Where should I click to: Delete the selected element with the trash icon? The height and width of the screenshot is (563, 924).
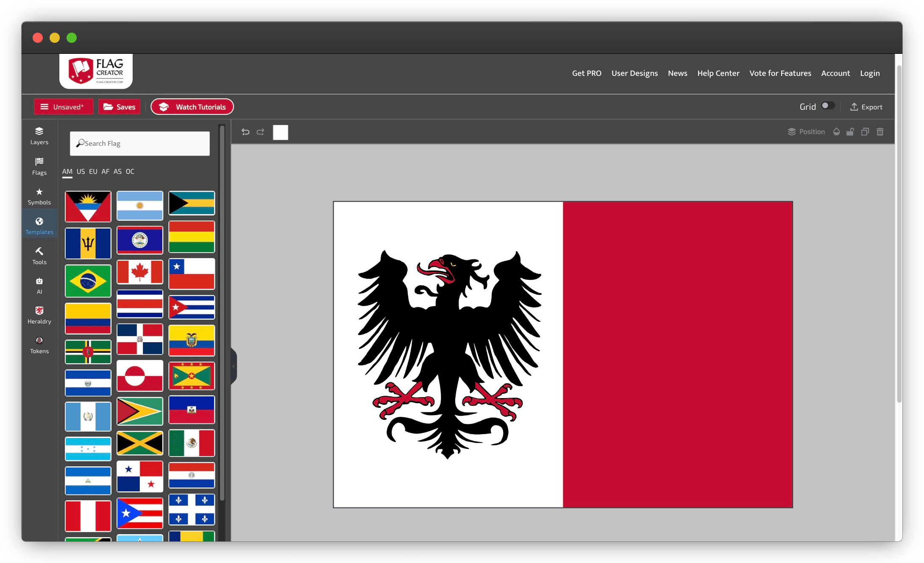pos(880,132)
